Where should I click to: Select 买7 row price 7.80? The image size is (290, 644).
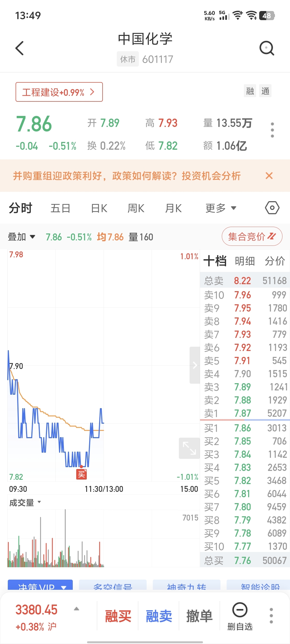[245, 507]
